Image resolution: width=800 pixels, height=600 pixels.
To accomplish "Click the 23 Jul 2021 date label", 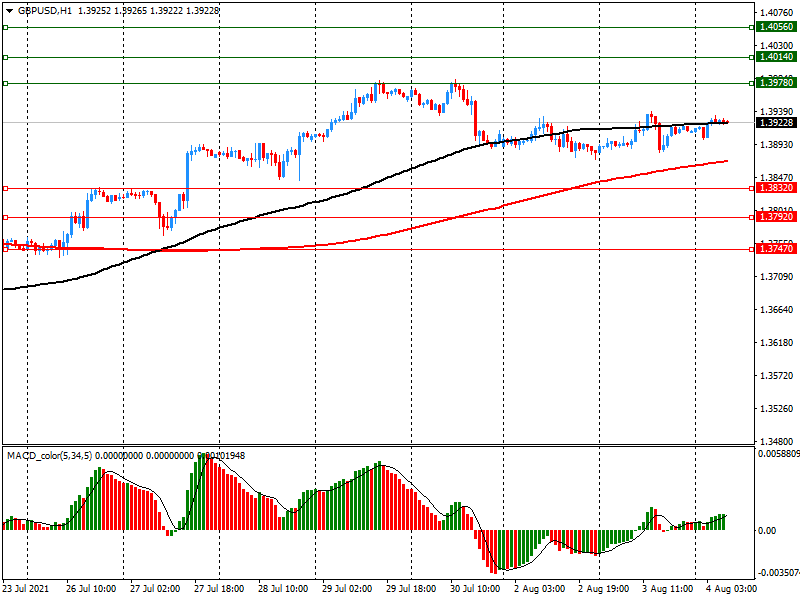I will click(x=26, y=589).
